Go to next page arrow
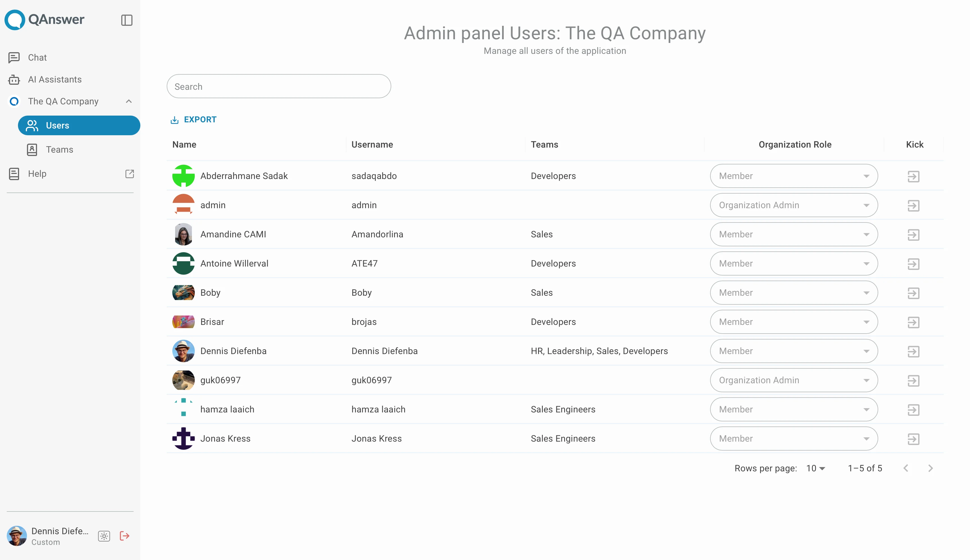Image resolution: width=970 pixels, height=560 pixels. pyautogui.click(x=930, y=468)
